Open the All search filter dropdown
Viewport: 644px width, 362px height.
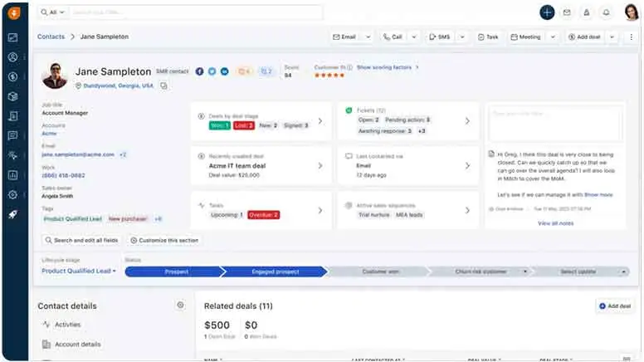[52, 12]
